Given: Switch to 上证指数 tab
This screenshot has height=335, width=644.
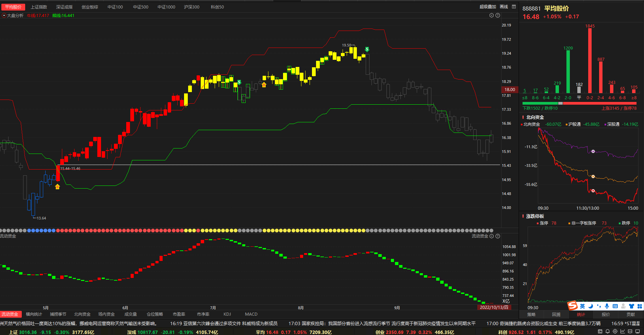Looking at the screenshot, I should tap(39, 7).
